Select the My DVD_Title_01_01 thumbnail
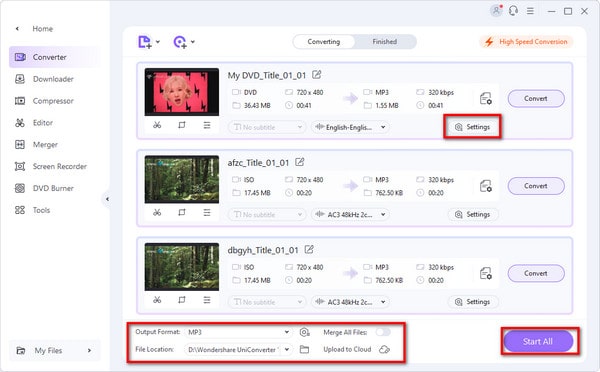600x372 pixels. click(x=182, y=92)
